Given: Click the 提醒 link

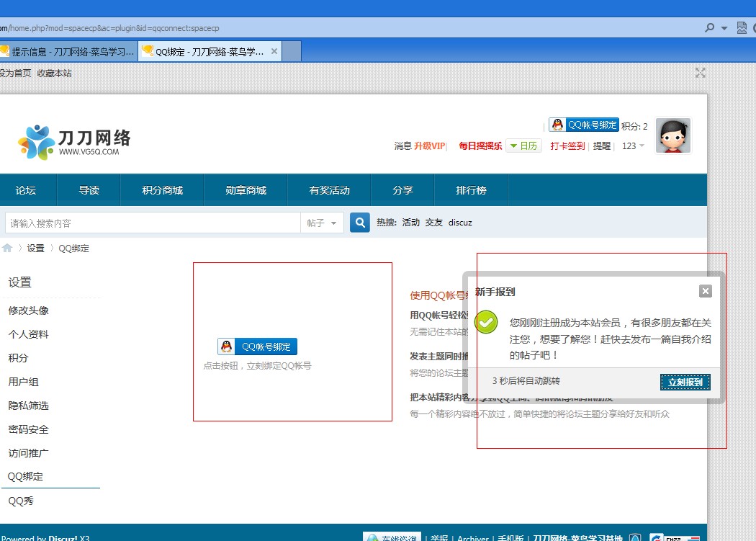Looking at the screenshot, I should tap(602, 146).
